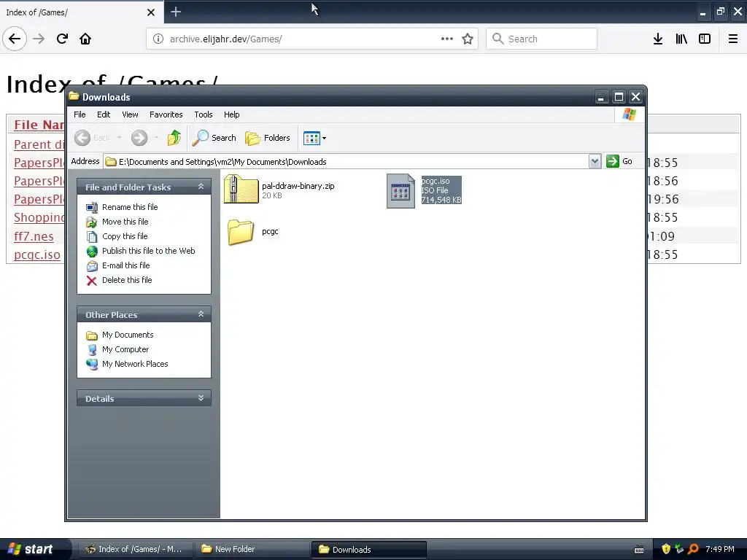Click Explorer Forward button
The height and width of the screenshot is (560, 747).
[x=139, y=138]
